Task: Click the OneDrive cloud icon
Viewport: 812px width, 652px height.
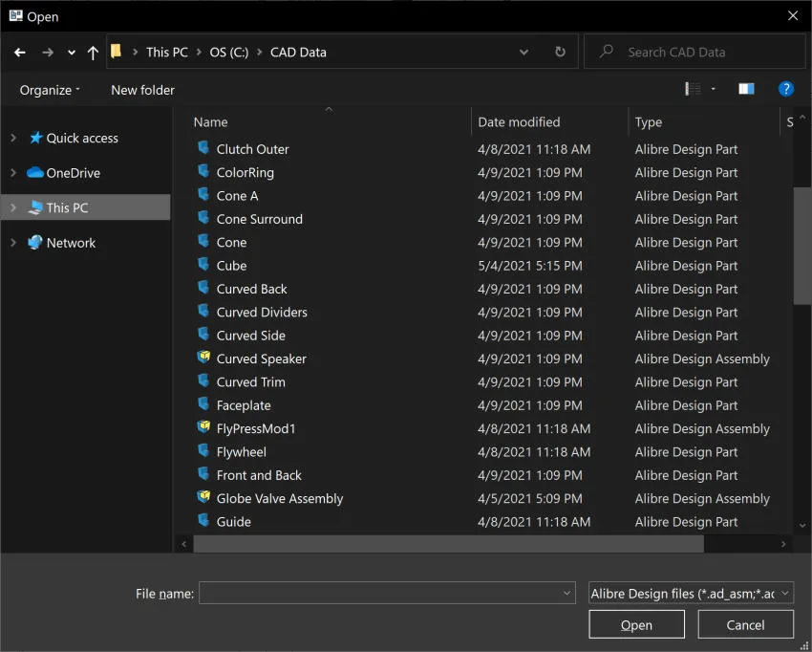Action: click(x=34, y=172)
